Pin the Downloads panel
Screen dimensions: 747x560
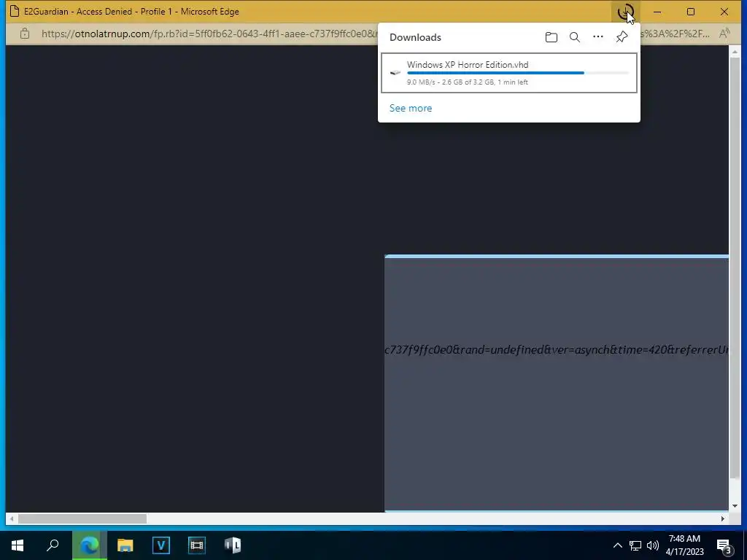tap(622, 37)
